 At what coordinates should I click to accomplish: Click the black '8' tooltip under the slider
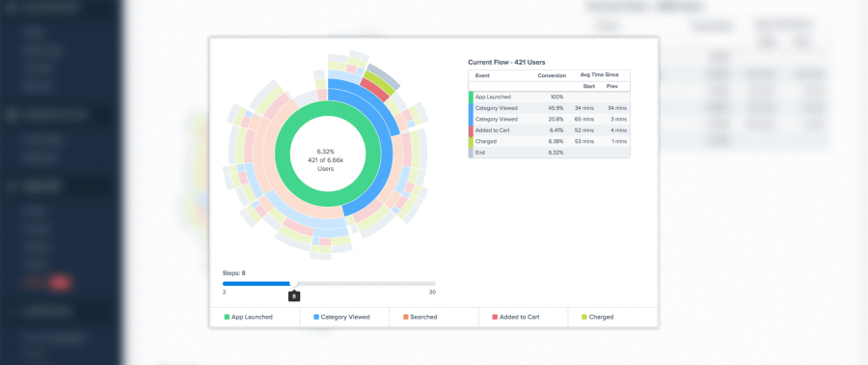point(294,296)
